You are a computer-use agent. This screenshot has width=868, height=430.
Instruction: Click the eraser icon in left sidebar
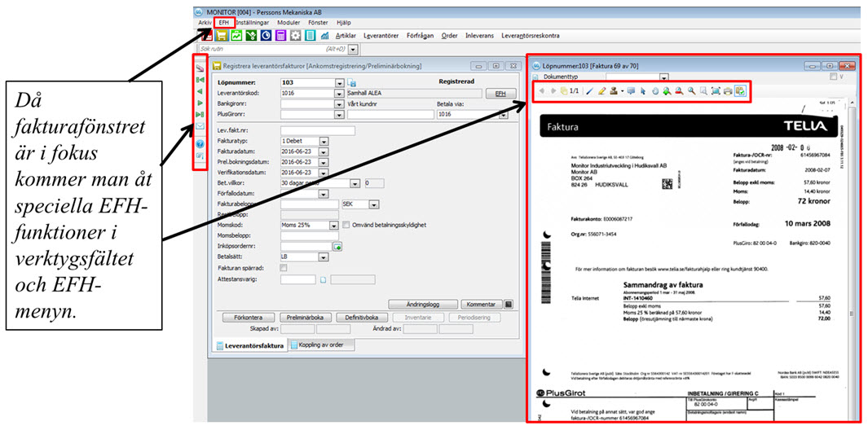(200, 68)
